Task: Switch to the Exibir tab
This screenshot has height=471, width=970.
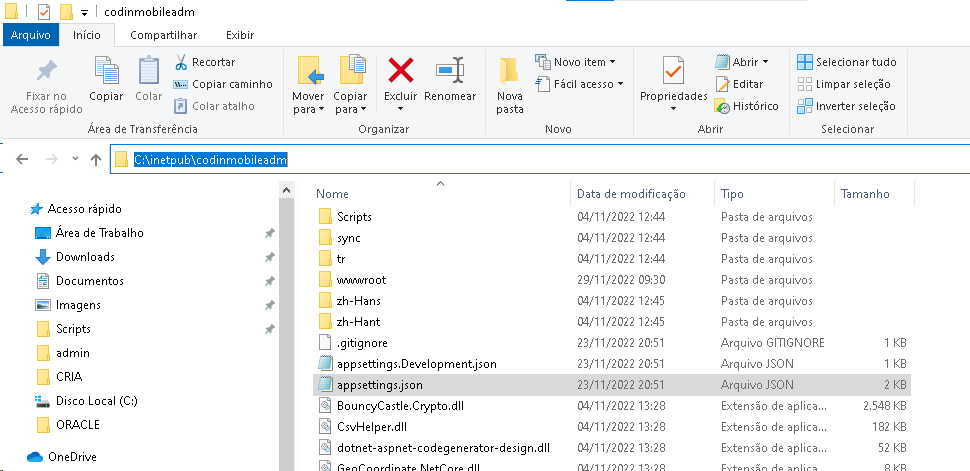Action: (x=240, y=35)
